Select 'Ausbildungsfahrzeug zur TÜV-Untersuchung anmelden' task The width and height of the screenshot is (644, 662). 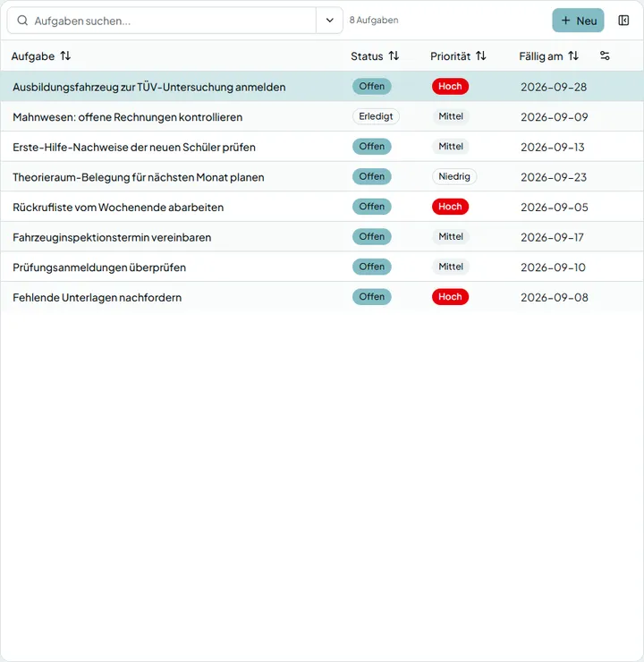(x=322, y=86)
